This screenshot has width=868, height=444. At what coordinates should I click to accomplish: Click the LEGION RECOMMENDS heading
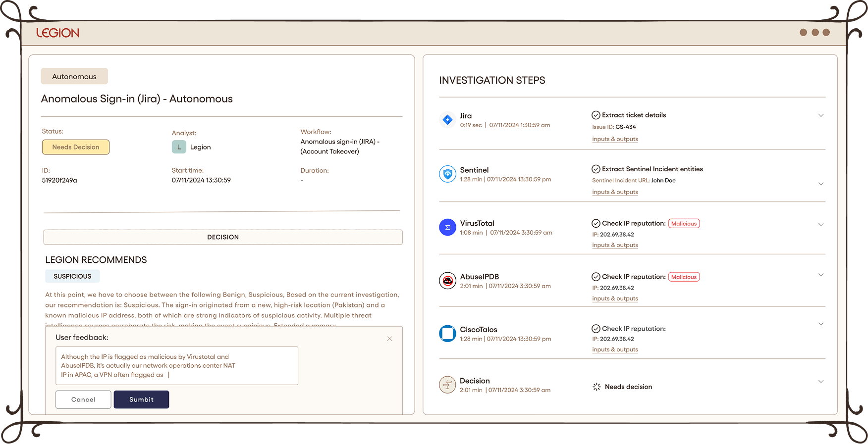click(x=96, y=260)
